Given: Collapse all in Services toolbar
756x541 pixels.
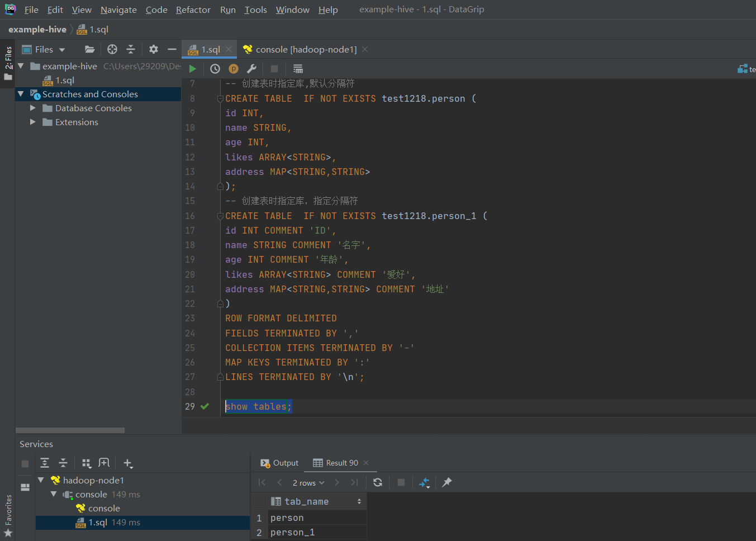Looking at the screenshot, I should (63, 463).
